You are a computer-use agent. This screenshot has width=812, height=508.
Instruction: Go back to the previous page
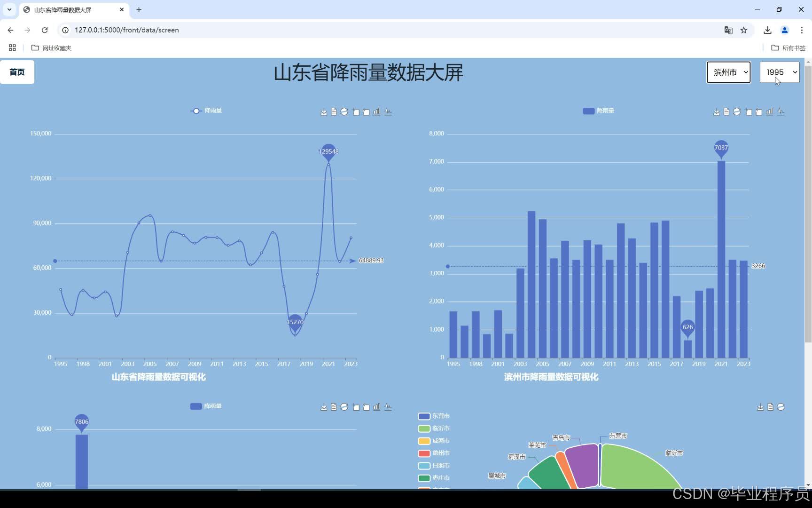click(10, 30)
